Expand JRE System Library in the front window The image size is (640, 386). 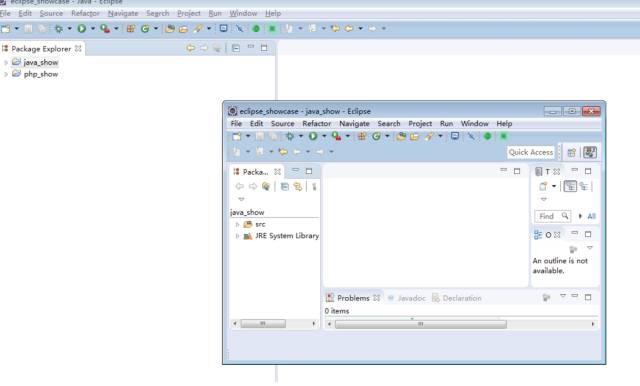(x=237, y=236)
